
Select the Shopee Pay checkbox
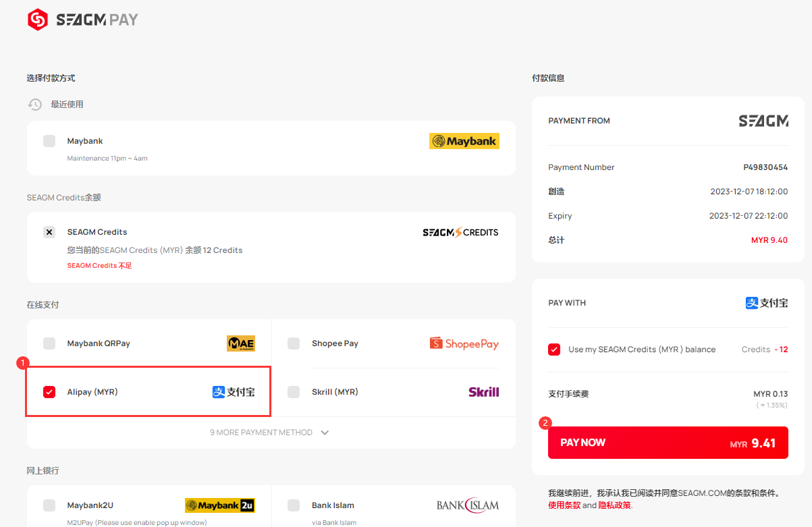[x=294, y=343]
